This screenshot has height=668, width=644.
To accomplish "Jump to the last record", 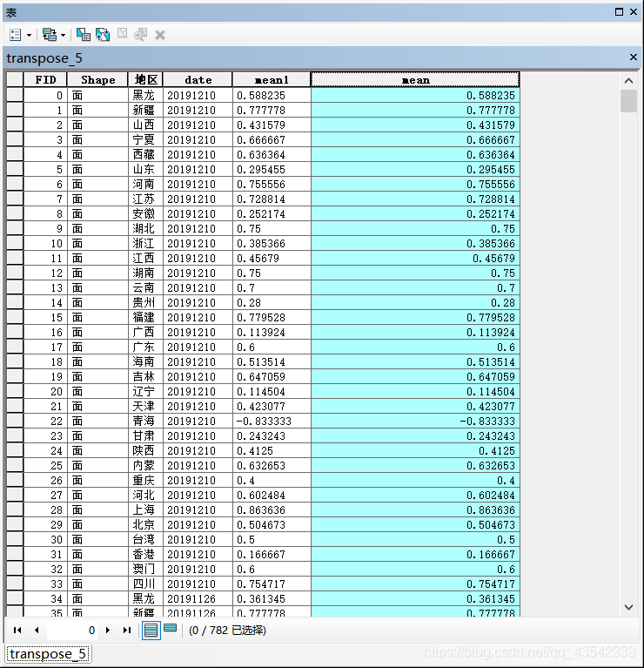I will click(127, 630).
